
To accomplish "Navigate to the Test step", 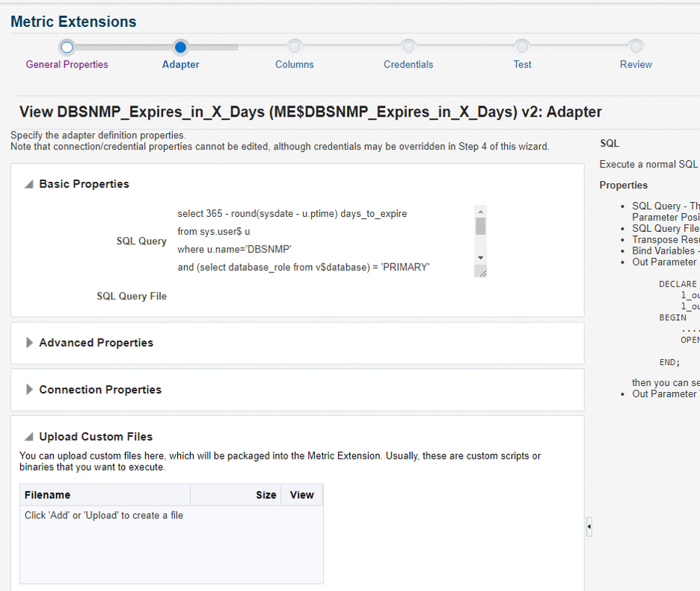I will [x=522, y=64].
